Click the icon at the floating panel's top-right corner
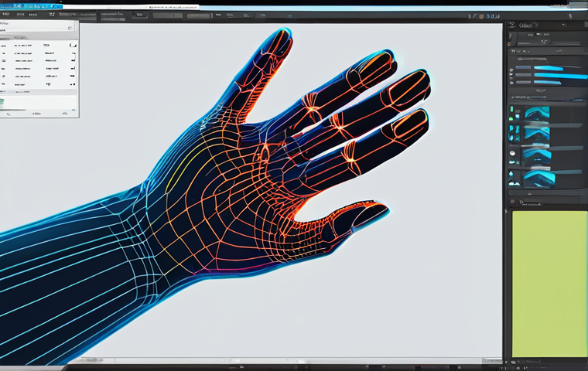The image size is (588, 371). (x=70, y=27)
